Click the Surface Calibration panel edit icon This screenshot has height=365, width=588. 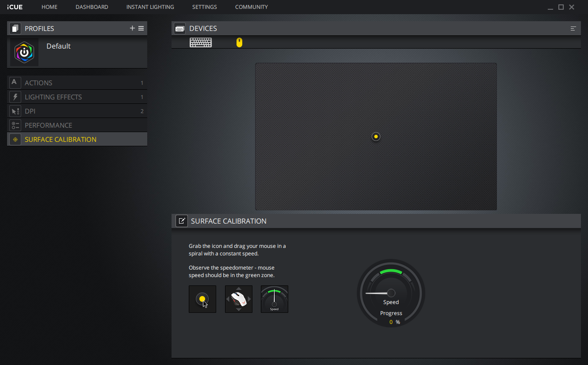[181, 221]
